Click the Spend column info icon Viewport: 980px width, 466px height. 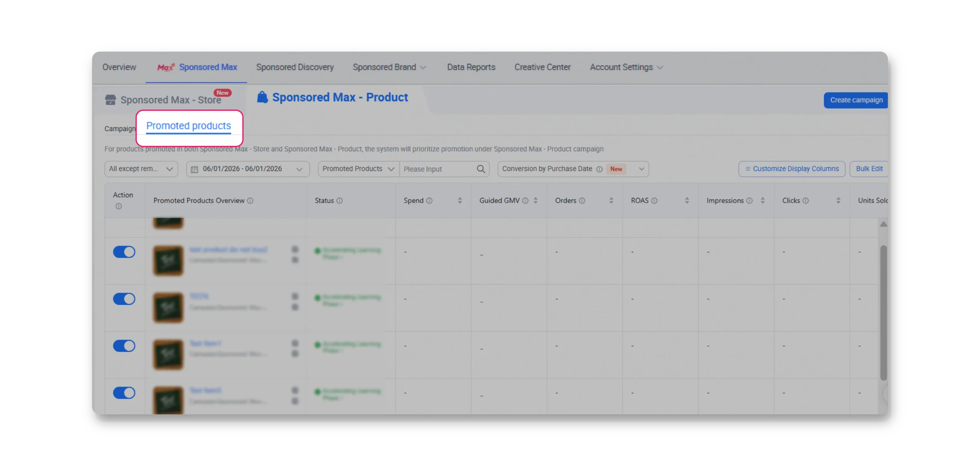[429, 201]
